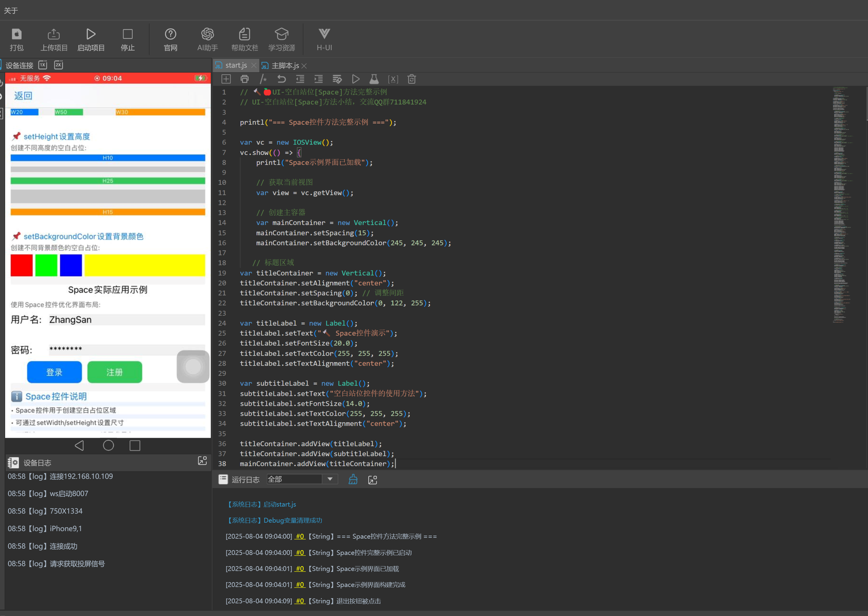This screenshot has width=868, height=616.
Task: Open the 官网 official website icon
Action: (170, 34)
